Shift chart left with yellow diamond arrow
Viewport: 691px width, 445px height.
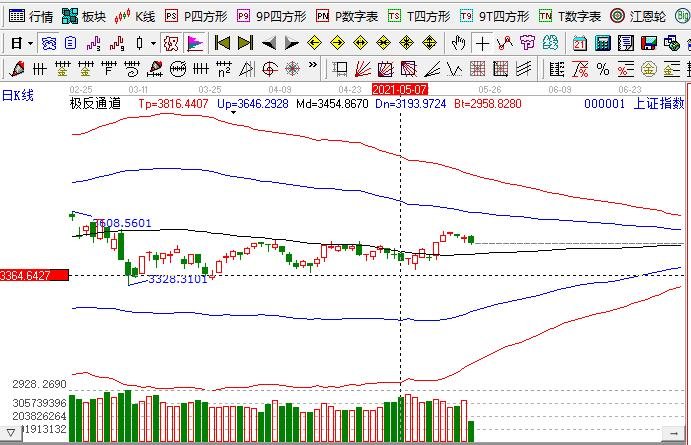coord(314,43)
